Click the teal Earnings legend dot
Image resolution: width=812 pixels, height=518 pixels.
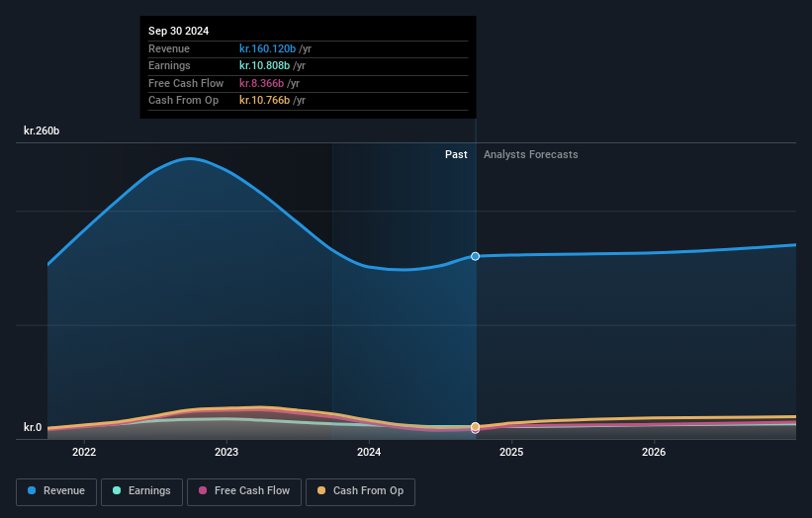point(117,490)
